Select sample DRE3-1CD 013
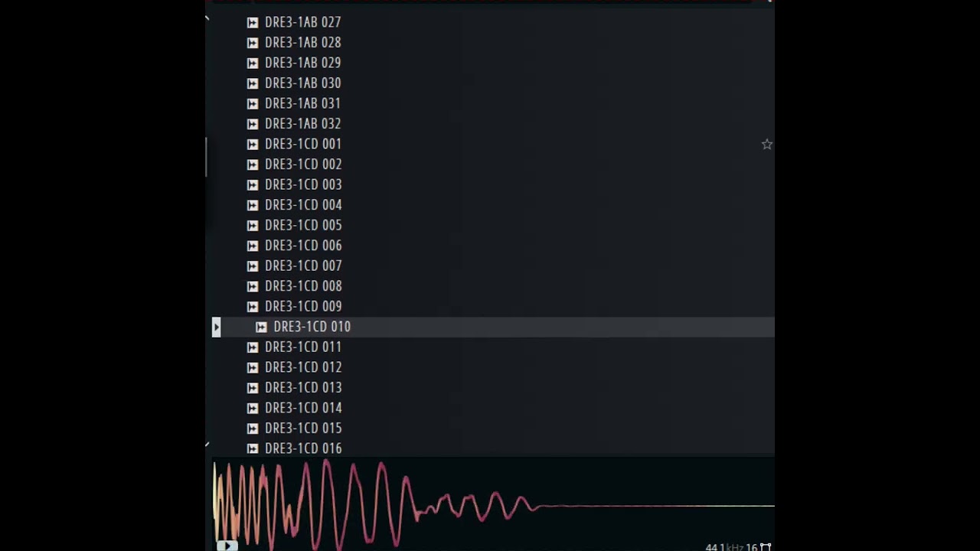Screen dimensions: 980x551 tap(303, 387)
